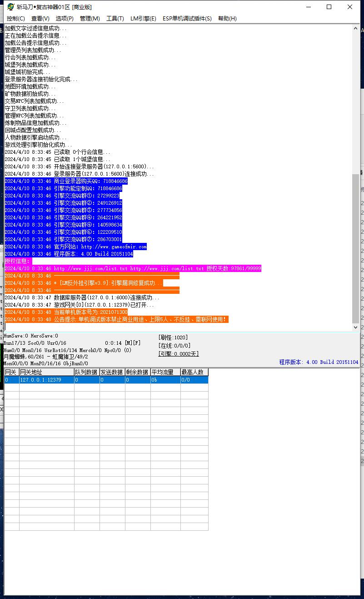Open the 帮助(H) menu
This screenshot has width=364, height=599.
[x=227, y=19]
